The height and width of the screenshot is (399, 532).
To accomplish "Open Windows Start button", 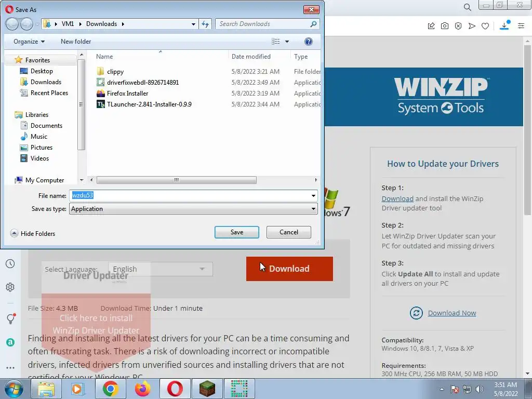I will [x=14, y=389].
